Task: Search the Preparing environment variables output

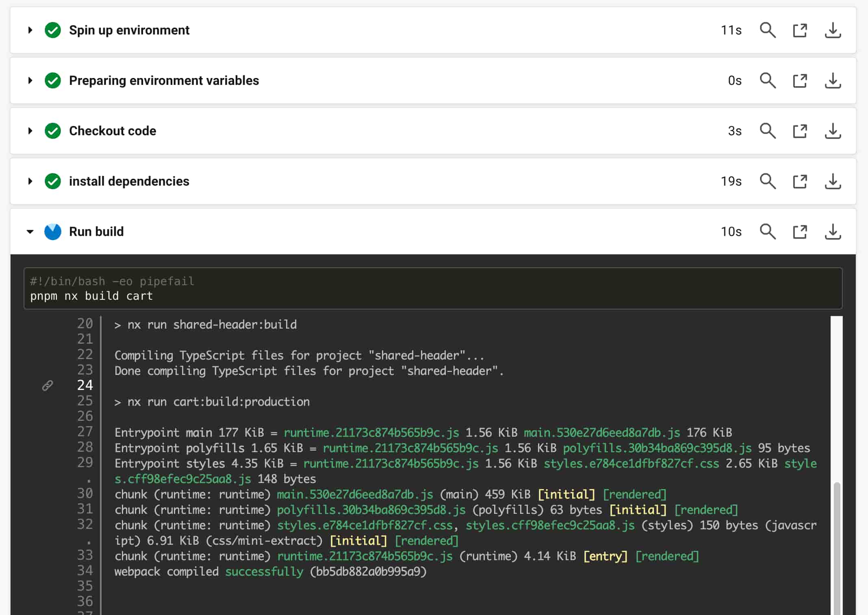Action: [767, 80]
